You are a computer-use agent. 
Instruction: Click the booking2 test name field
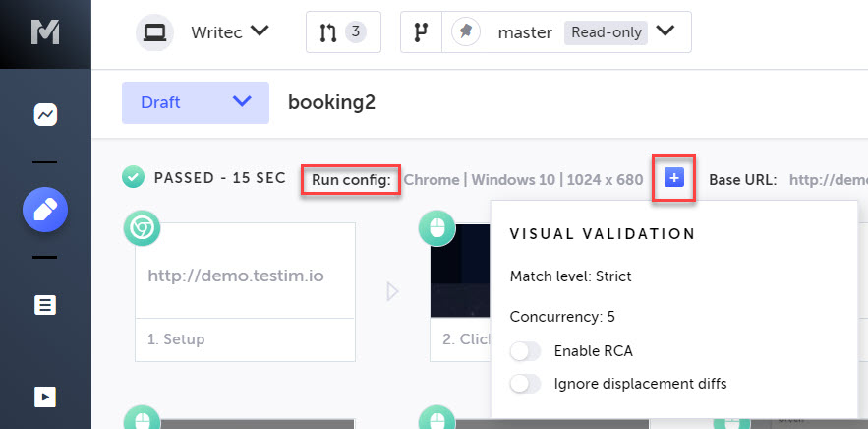pyautogui.click(x=331, y=102)
